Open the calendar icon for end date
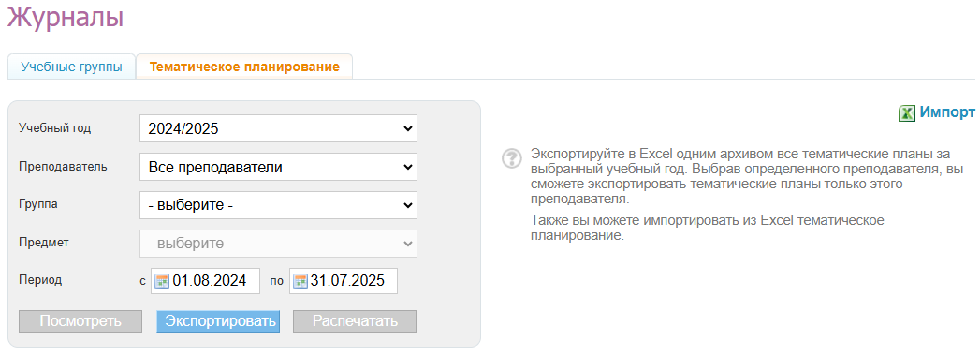980x356 pixels. coord(300,281)
